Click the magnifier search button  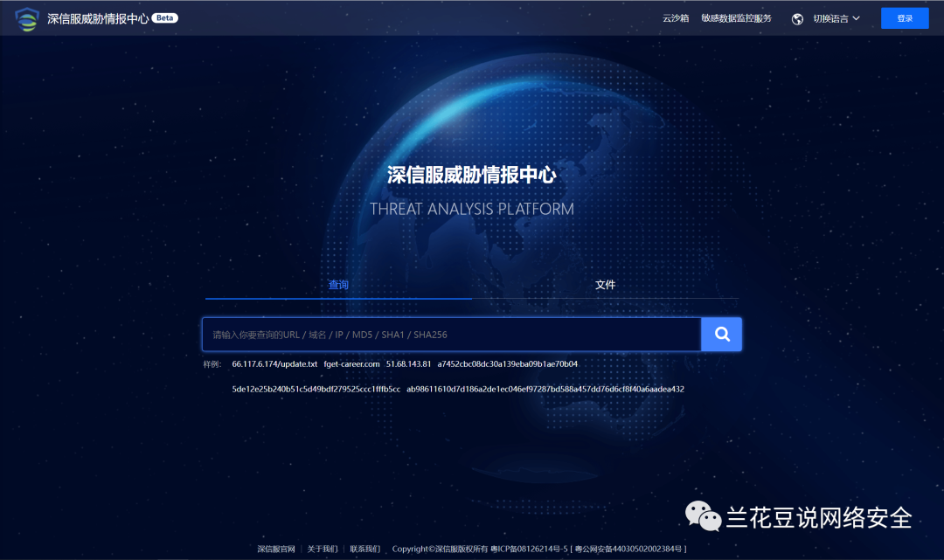[x=721, y=334]
